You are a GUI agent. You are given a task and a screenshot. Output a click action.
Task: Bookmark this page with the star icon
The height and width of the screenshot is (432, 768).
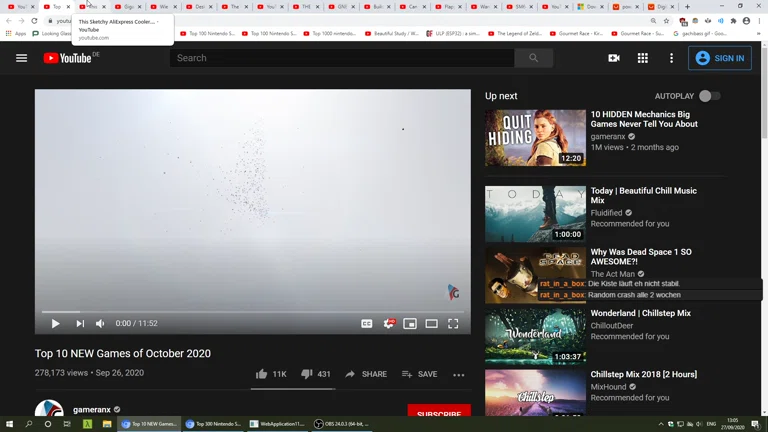tap(666, 21)
